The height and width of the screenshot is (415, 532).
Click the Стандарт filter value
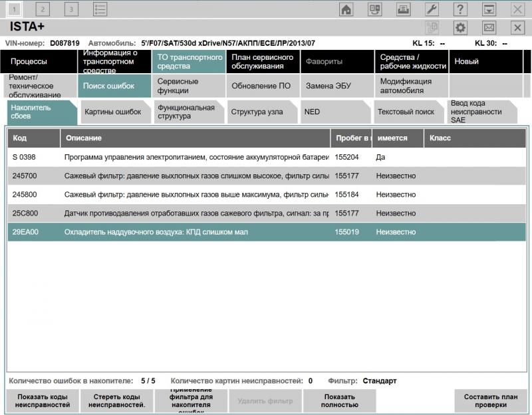(379, 380)
